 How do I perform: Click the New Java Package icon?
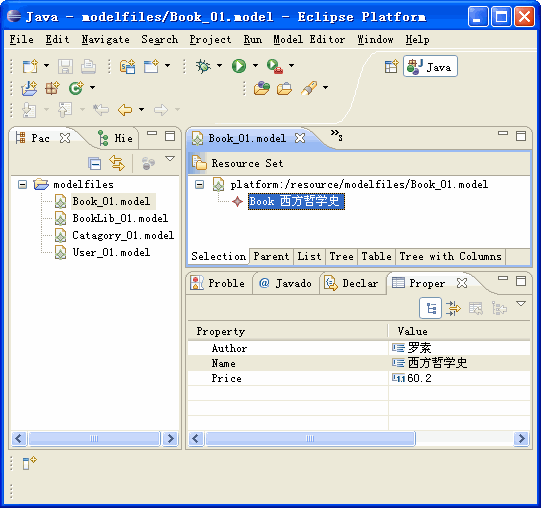[x=52, y=88]
